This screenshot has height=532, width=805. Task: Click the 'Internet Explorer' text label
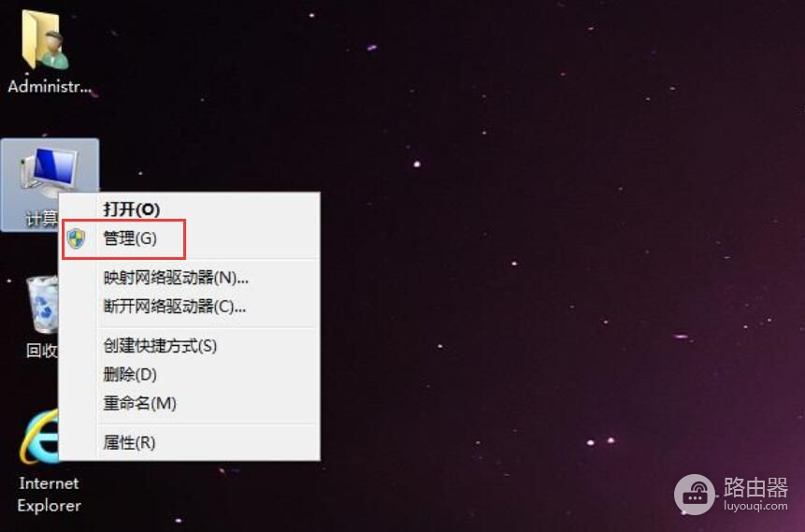(50, 494)
